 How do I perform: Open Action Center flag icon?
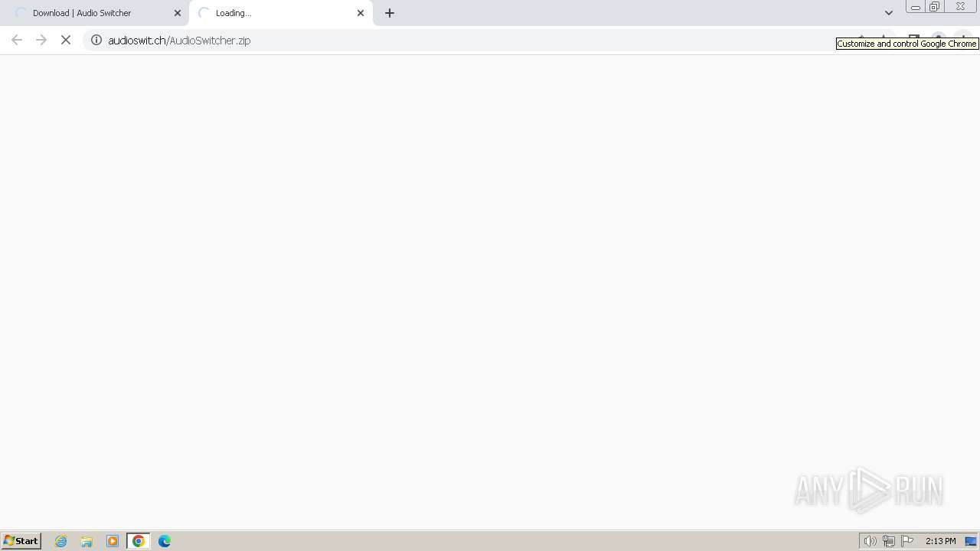tap(907, 541)
